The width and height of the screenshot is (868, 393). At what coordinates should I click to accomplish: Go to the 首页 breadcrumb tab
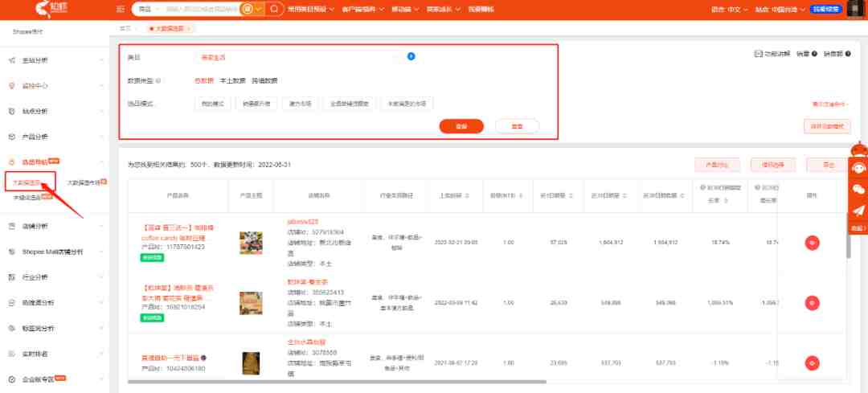pyautogui.click(x=125, y=28)
